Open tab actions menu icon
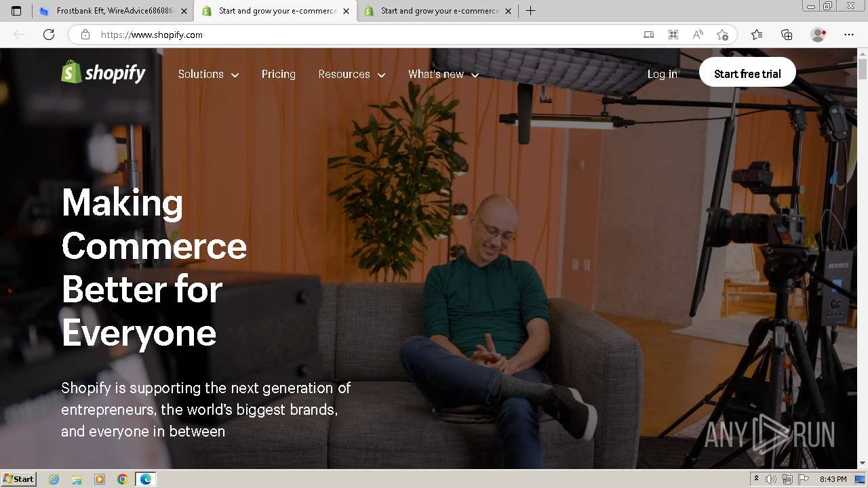868x488 pixels. coord(16,11)
